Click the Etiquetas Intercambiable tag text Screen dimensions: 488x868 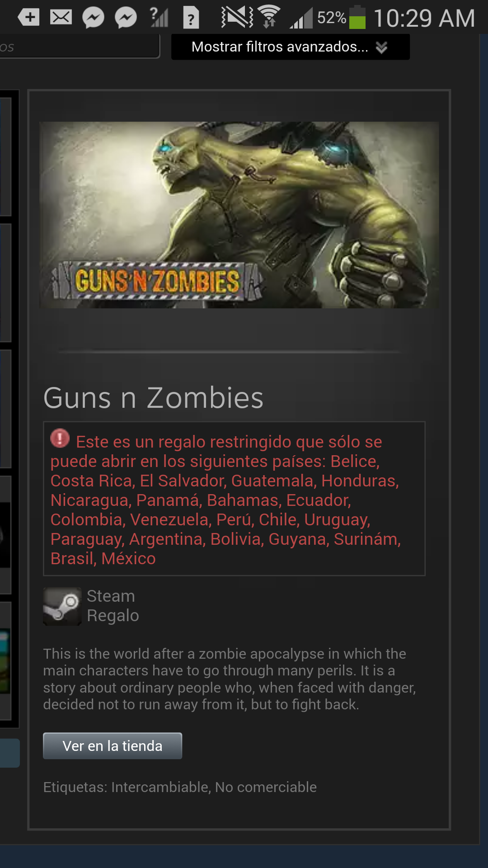[180, 787]
